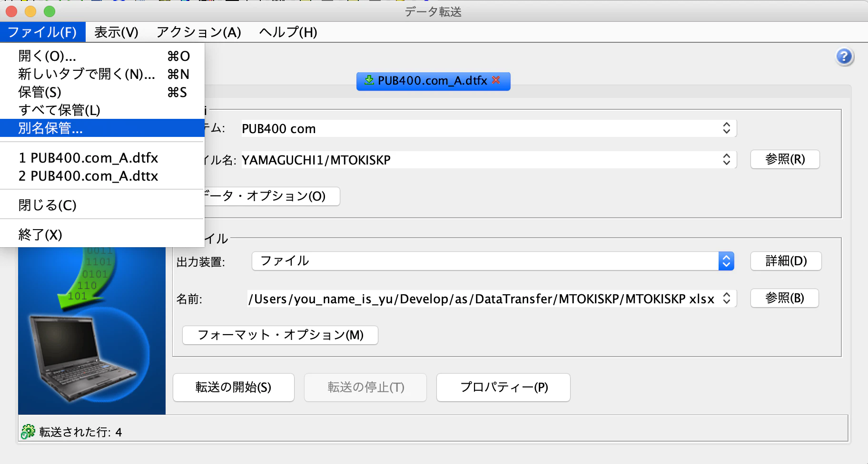Image resolution: width=868 pixels, height=464 pixels.
Task: Click the gear status icon beside 転送された行
Action: pyautogui.click(x=28, y=431)
